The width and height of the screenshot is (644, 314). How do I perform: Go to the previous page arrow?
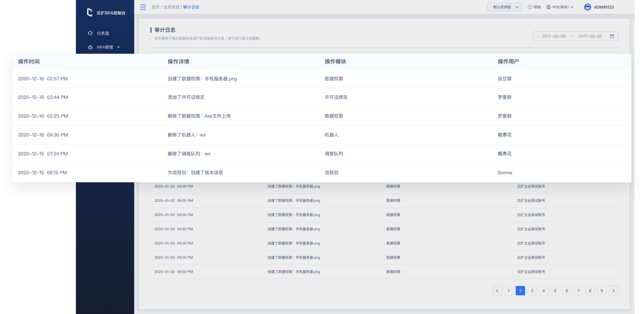click(497, 291)
